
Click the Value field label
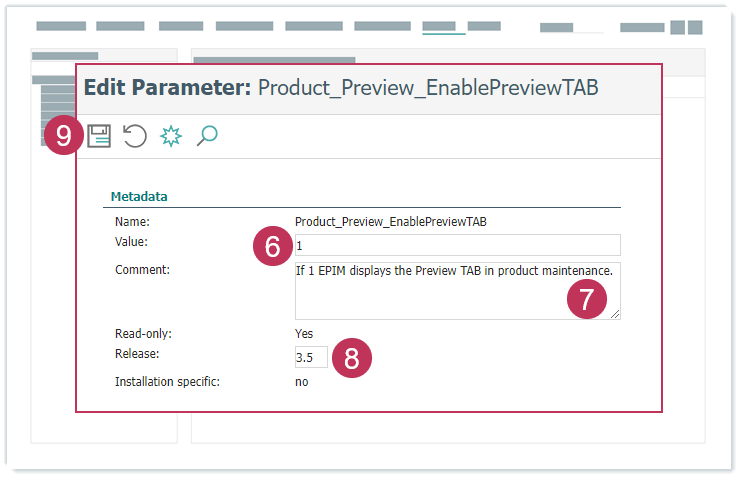[x=132, y=241]
